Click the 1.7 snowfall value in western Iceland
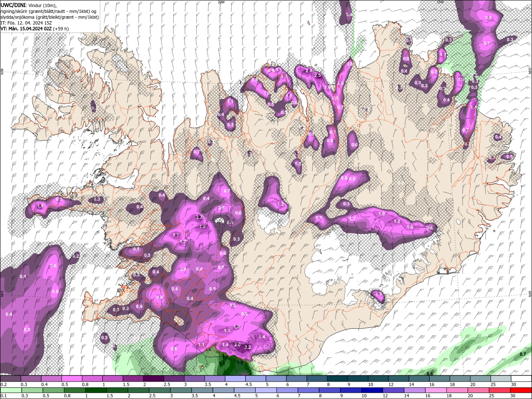The image size is (532, 399). coord(175,235)
